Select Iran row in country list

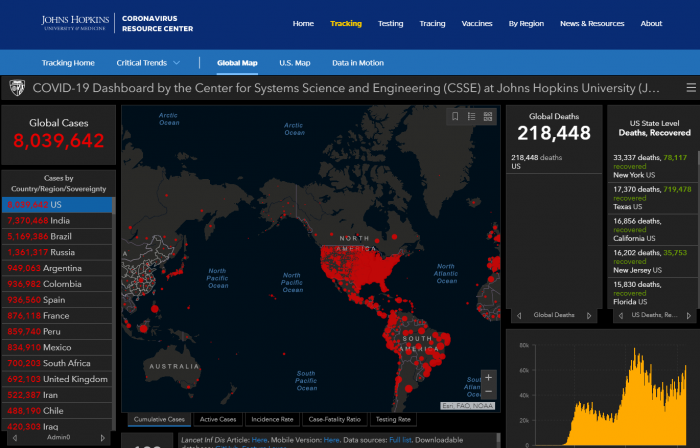[57, 395]
